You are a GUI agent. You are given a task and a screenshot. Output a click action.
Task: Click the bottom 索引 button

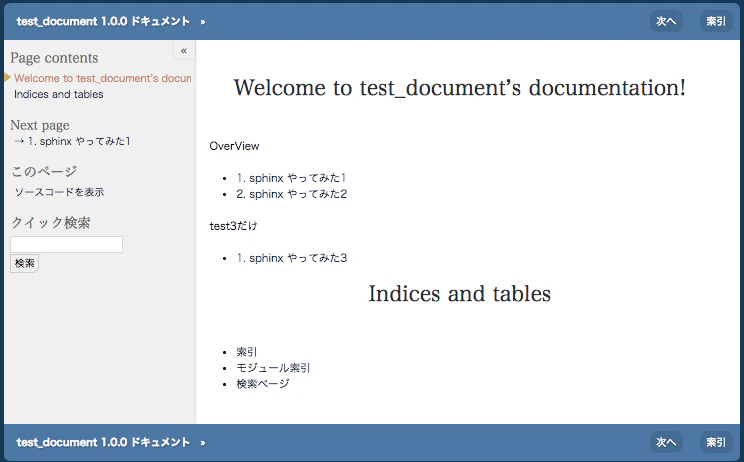tap(716, 442)
